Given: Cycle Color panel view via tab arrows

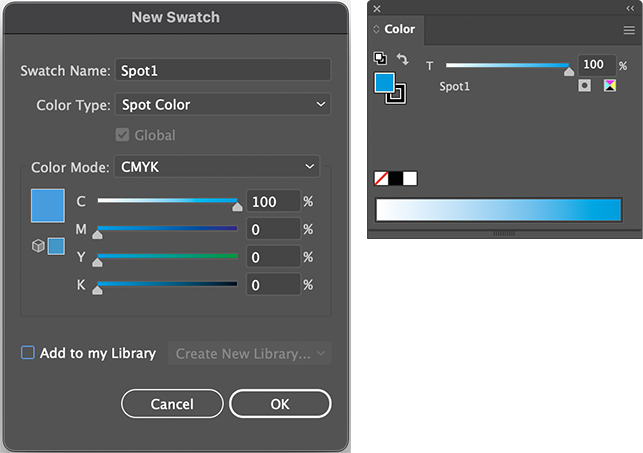Looking at the screenshot, I should (x=377, y=30).
